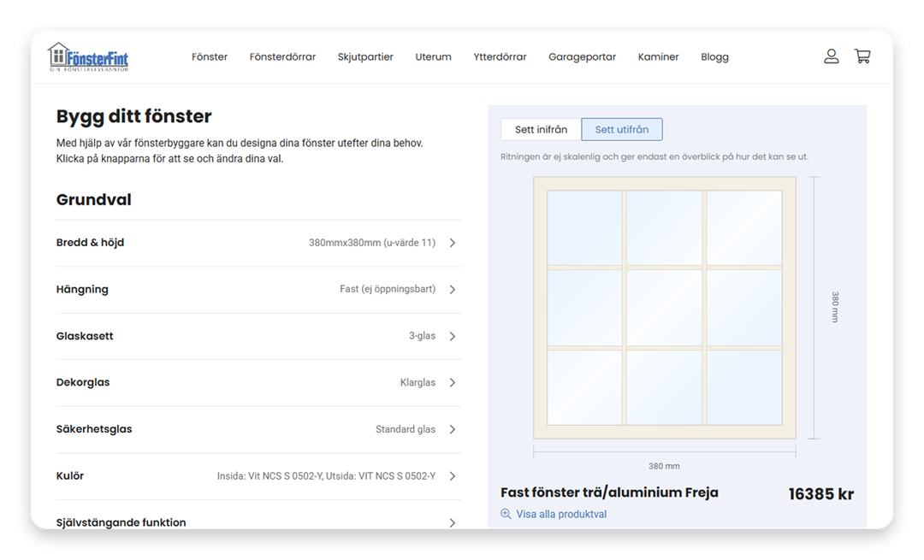This screenshot has height=560, width=924.
Task: Switch to Sett inifrån view
Action: point(541,129)
